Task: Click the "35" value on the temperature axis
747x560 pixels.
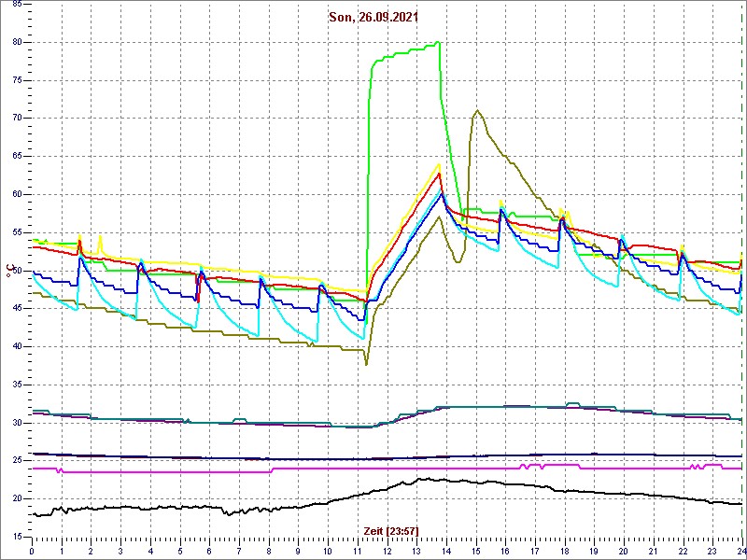Action: [x=16, y=385]
